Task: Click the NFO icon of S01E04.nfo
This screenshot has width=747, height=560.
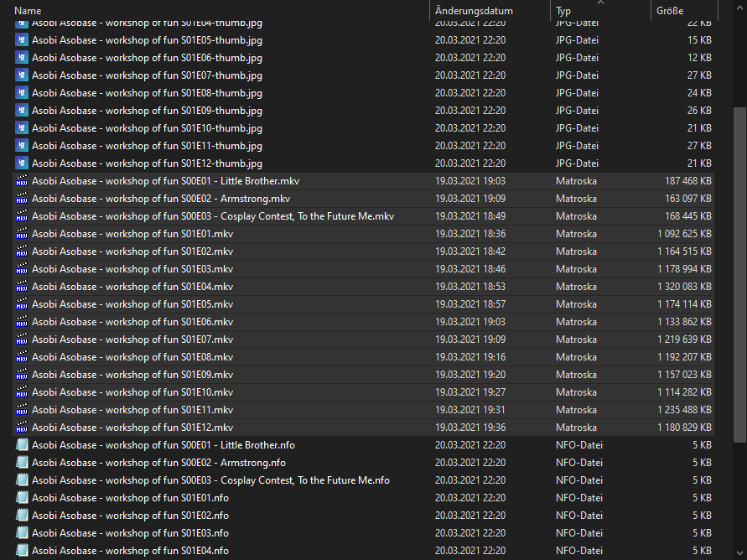Action: (22, 551)
